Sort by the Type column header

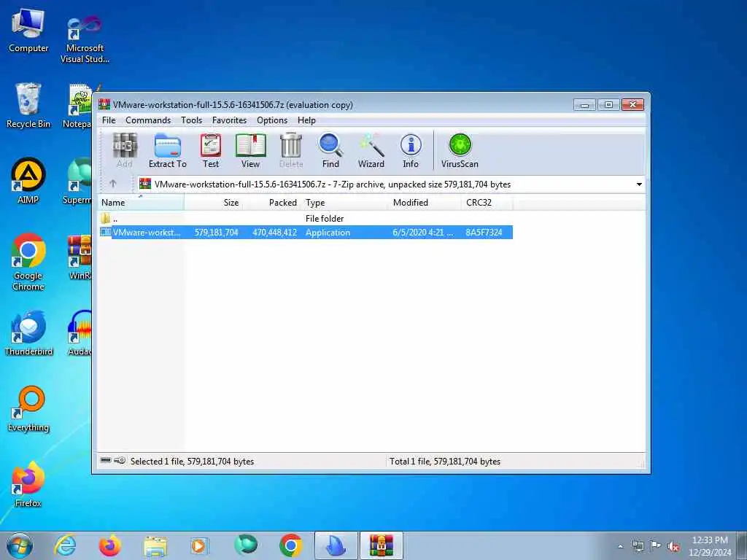pos(345,203)
